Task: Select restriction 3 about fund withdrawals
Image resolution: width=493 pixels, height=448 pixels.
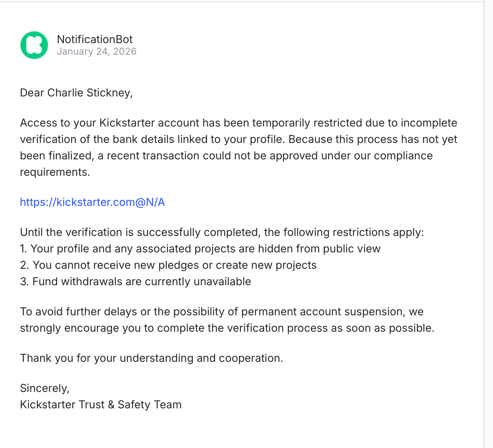Action: (x=135, y=281)
